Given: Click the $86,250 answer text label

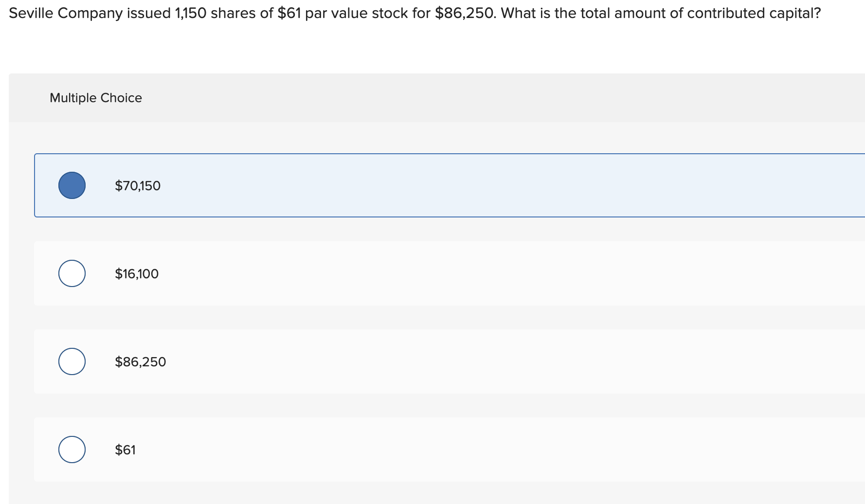Looking at the screenshot, I should (x=140, y=361).
